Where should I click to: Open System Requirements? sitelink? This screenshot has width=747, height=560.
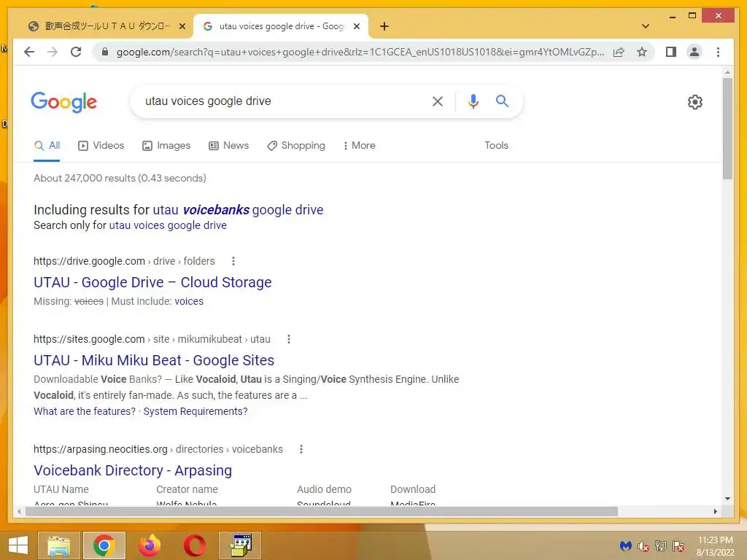196,411
